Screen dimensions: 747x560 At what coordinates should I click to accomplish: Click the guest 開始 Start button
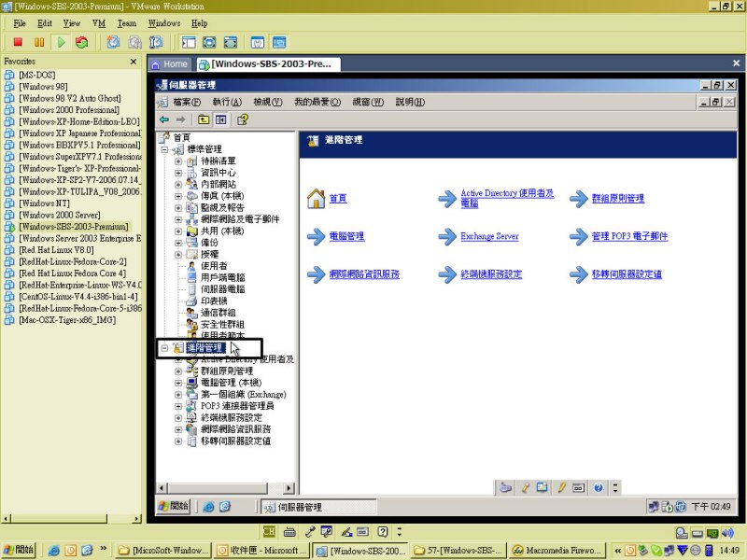click(x=174, y=506)
